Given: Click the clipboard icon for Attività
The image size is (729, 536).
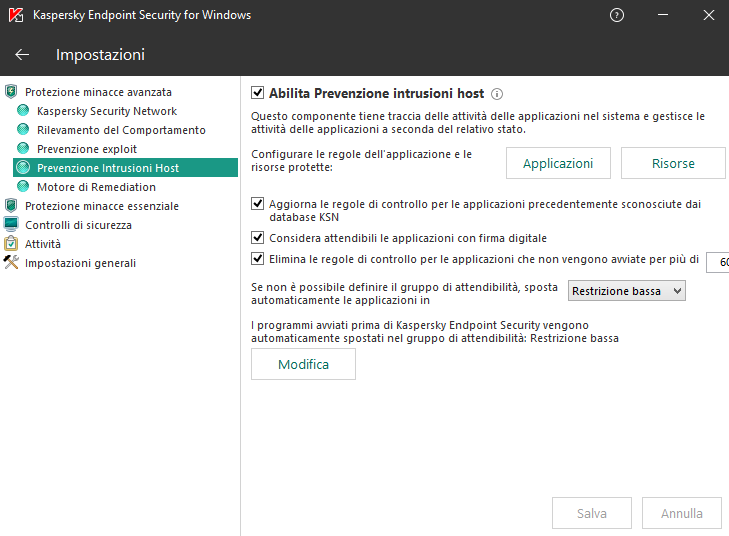Looking at the screenshot, I should (x=11, y=243).
